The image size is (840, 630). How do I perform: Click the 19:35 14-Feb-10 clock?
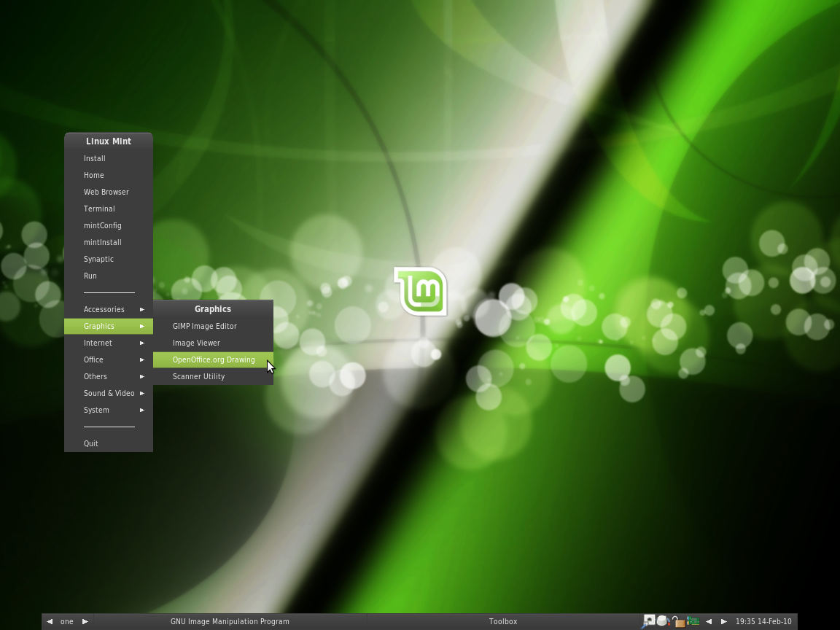click(763, 621)
